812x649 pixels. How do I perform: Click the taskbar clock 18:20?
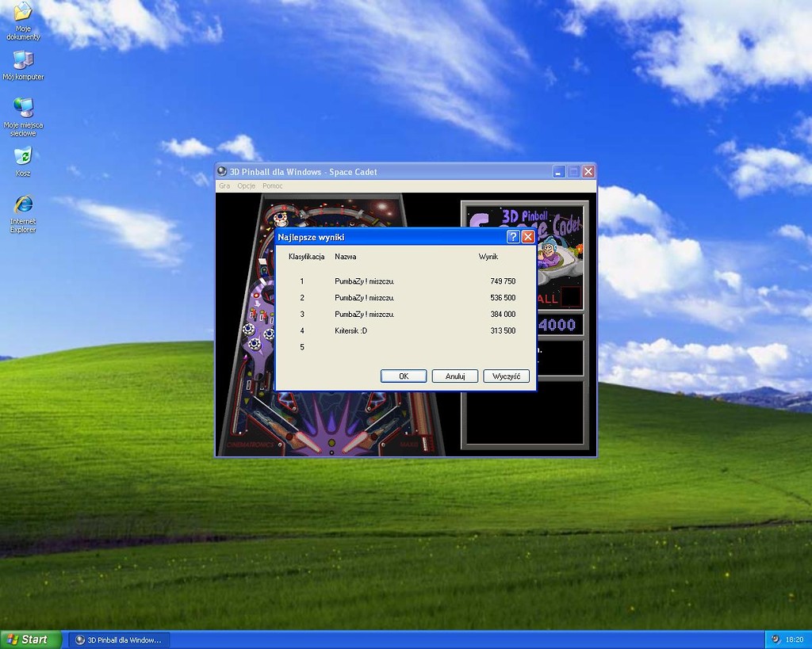(x=795, y=640)
